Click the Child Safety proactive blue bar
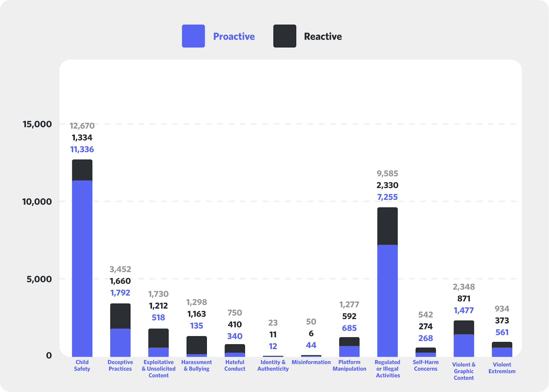549x392 pixels. tap(82, 268)
